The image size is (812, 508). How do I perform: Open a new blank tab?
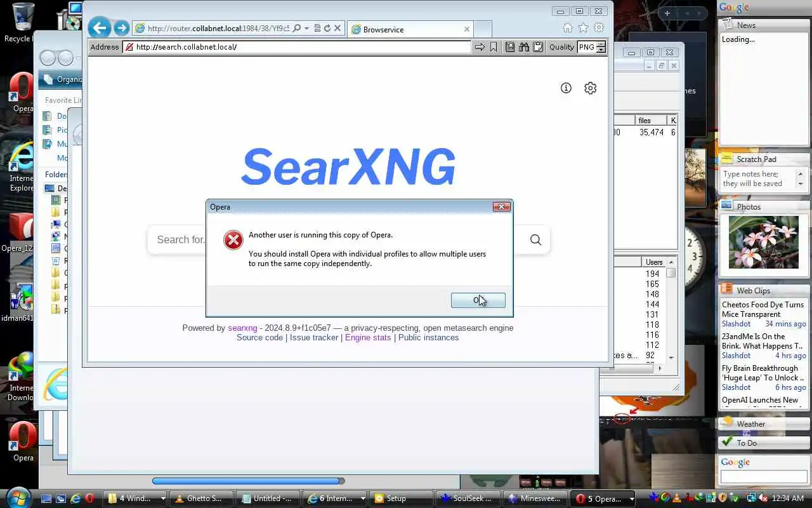click(483, 29)
